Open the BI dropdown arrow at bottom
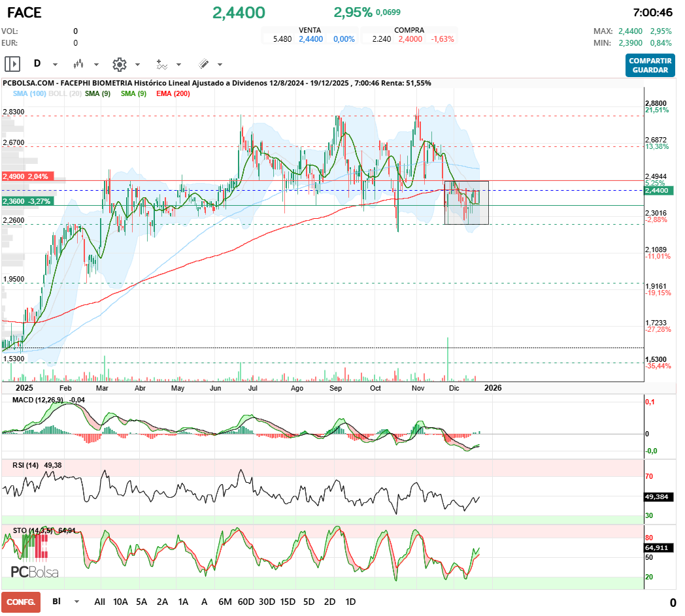685x616 pixels. (77, 602)
